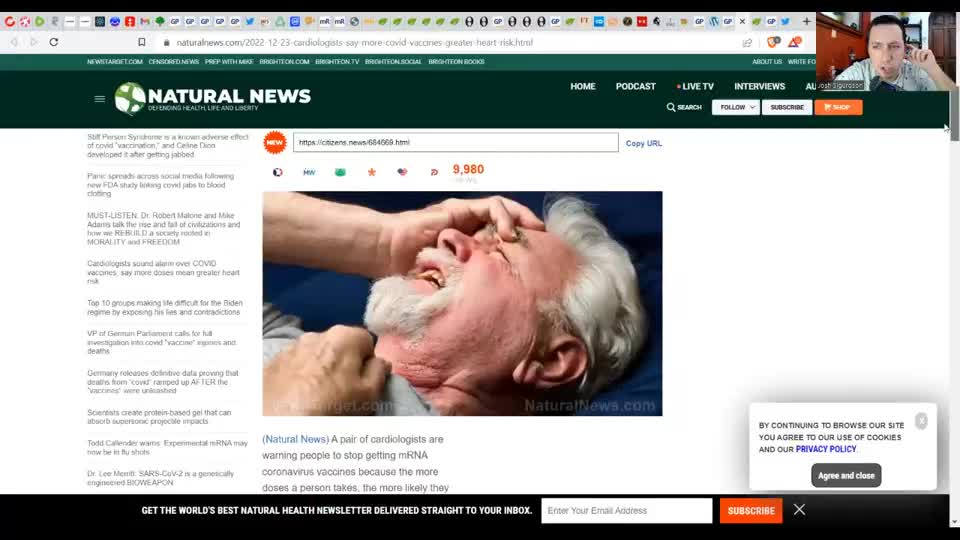Open sidebar article on FDA study blood clotting
Screen dimensions: 960x540
click(160, 184)
